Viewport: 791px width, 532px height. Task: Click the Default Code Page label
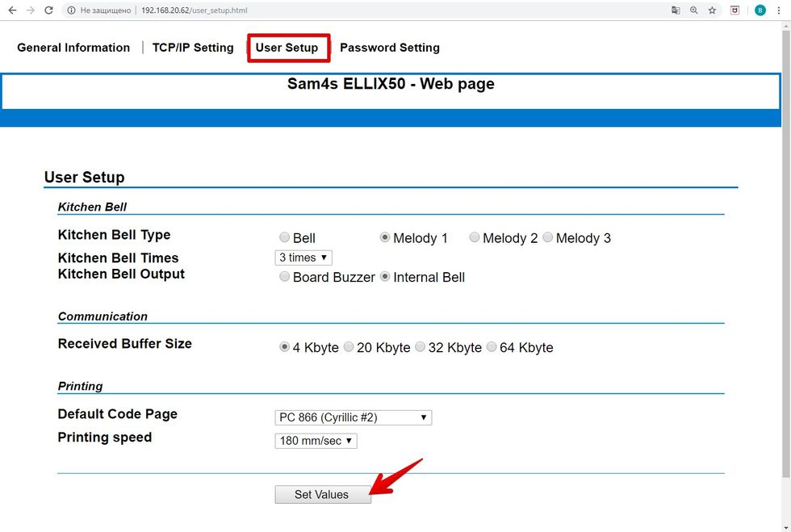coord(118,414)
